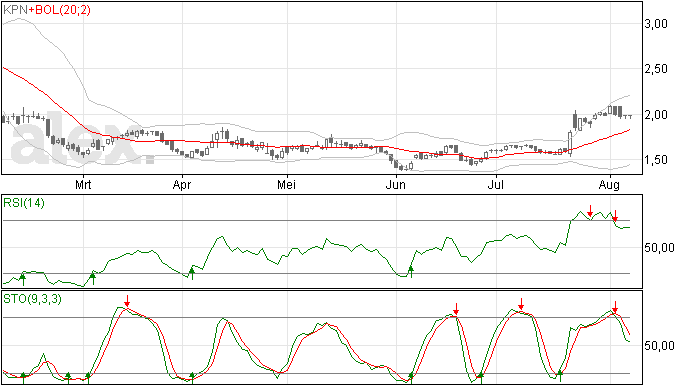Click the 2,00 price axis value

[656, 115]
